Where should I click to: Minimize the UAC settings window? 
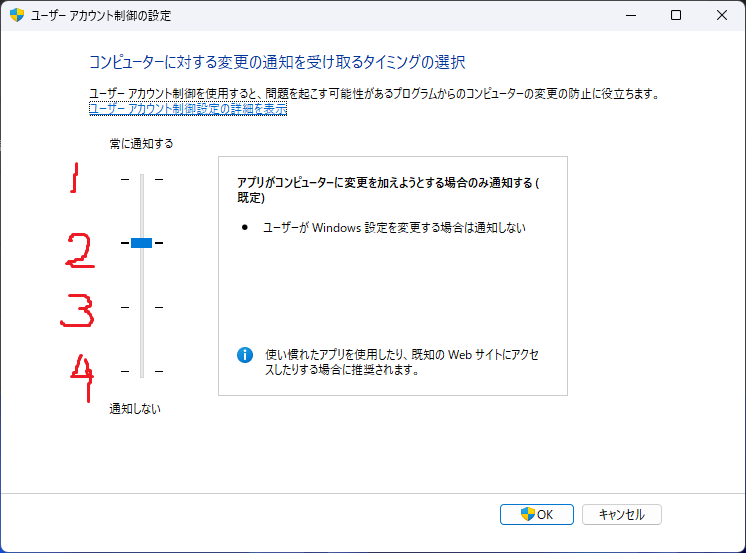pos(631,15)
